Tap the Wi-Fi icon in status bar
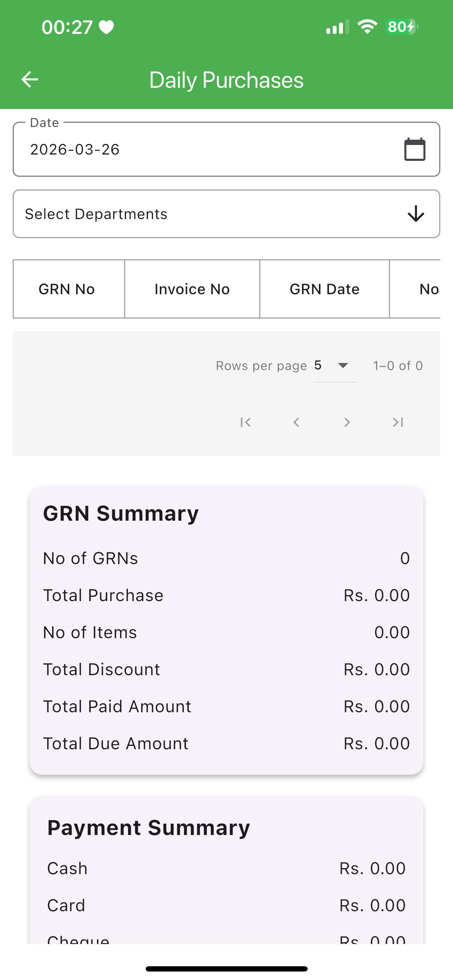Image resolution: width=453 pixels, height=980 pixels. pos(367,27)
